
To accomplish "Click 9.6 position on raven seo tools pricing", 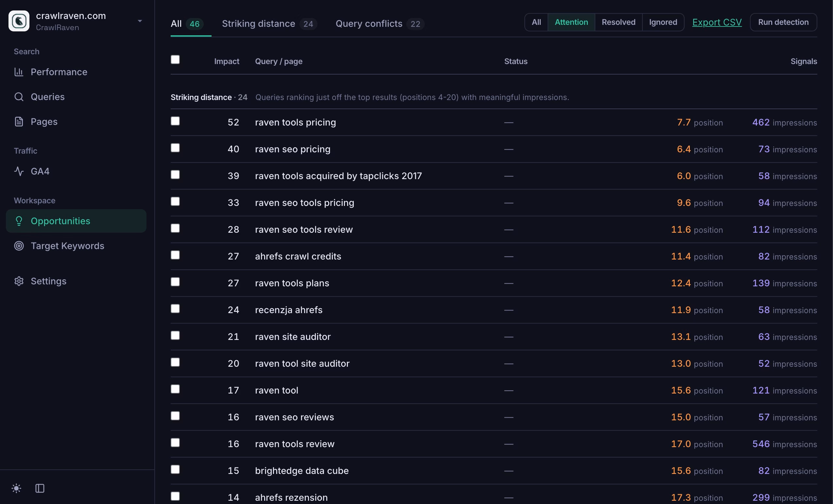I will pos(700,203).
